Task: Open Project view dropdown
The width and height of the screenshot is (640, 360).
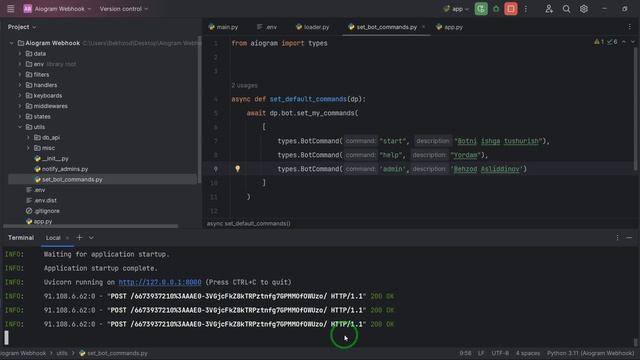Action: [x=22, y=27]
